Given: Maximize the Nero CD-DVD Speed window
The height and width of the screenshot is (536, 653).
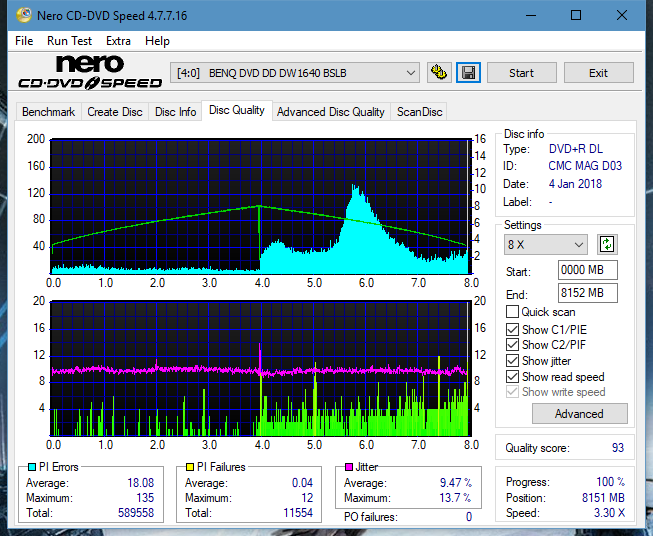Looking at the screenshot, I should pos(576,15).
